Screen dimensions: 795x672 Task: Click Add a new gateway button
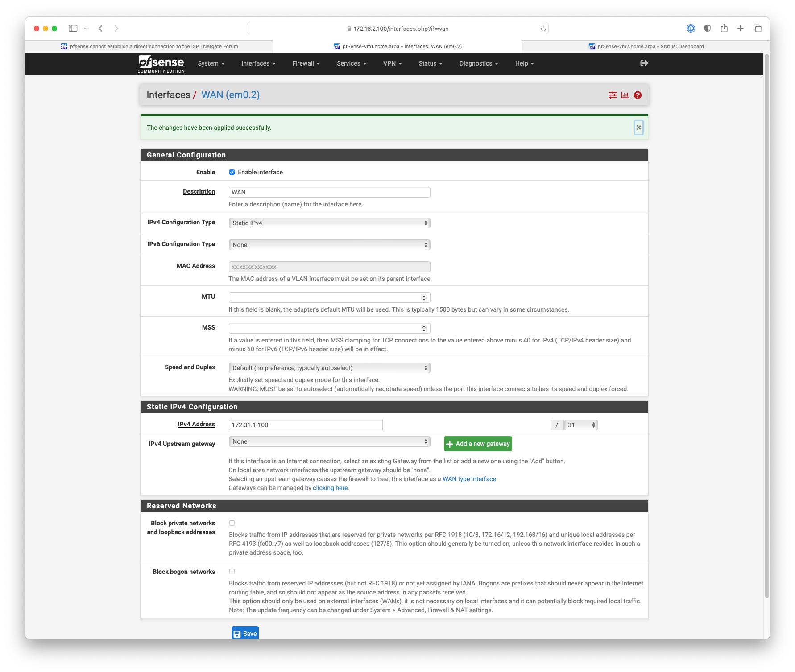point(478,444)
